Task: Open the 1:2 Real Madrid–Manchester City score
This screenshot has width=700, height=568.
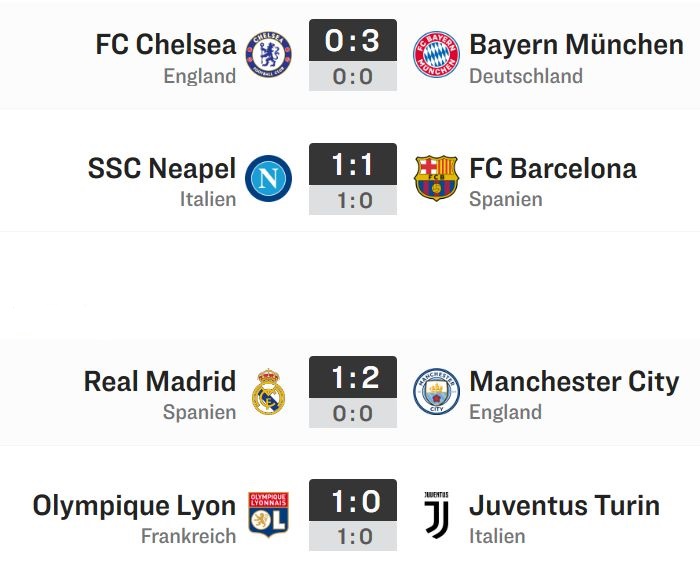Action: [353, 377]
